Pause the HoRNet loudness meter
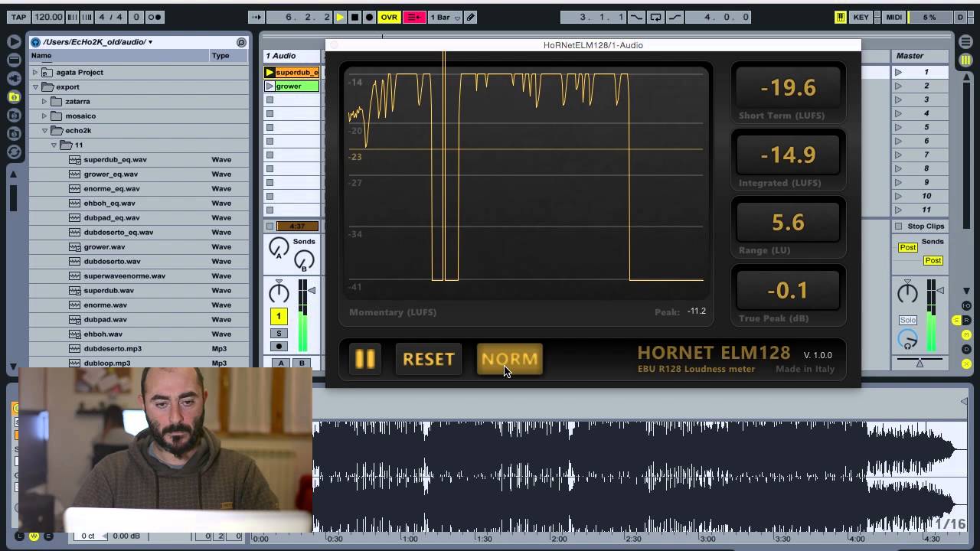The image size is (980, 551). pos(365,359)
